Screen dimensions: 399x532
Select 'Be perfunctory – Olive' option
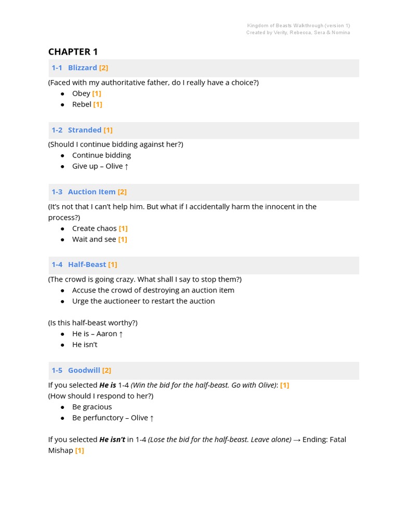pyautogui.click(x=112, y=417)
